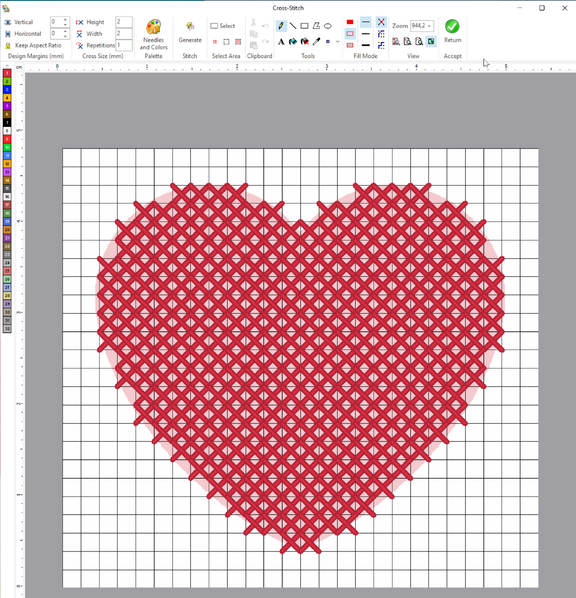Toggle the Keep Aspect Ratio lock
Screen dimensions: 576x598
(34, 45)
